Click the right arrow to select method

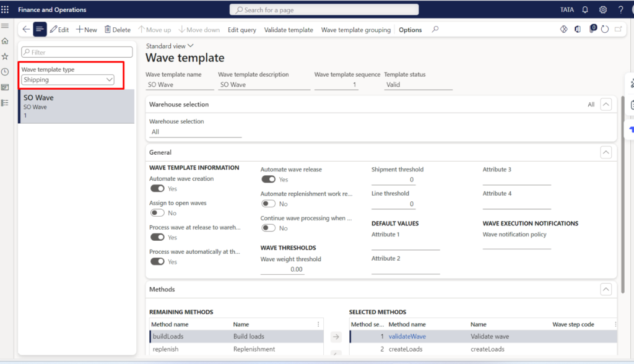pos(336,337)
